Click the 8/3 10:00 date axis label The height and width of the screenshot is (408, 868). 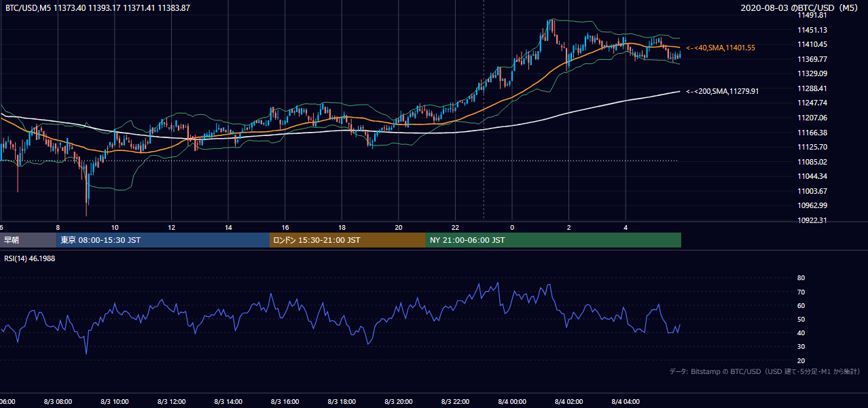point(115,402)
